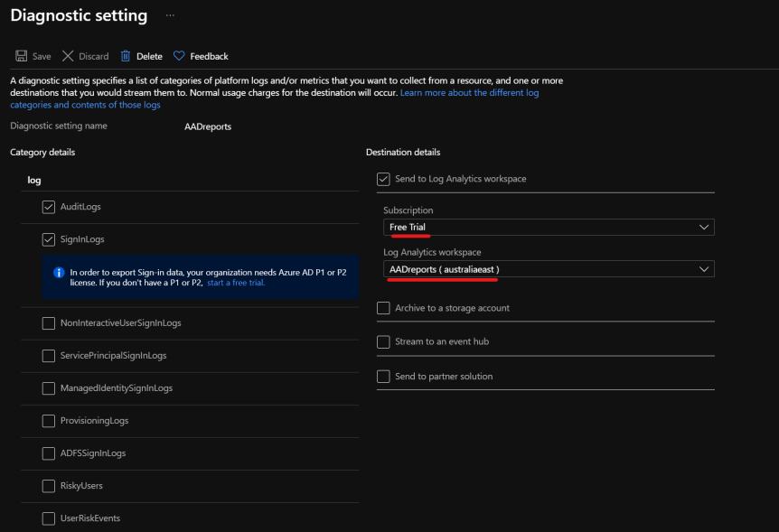
Task: Uncheck the SignInLogs checkbox
Action: click(x=49, y=240)
